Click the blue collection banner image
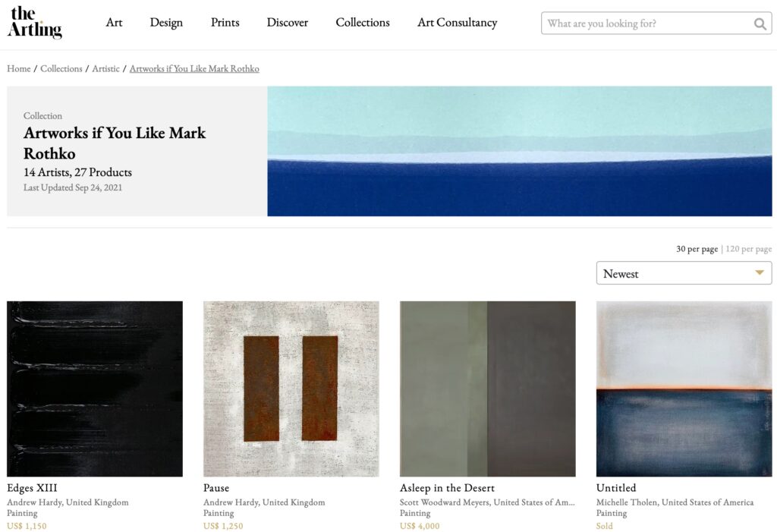Image resolution: width=777 pixels, height=532 pixels. pos(520,151)
